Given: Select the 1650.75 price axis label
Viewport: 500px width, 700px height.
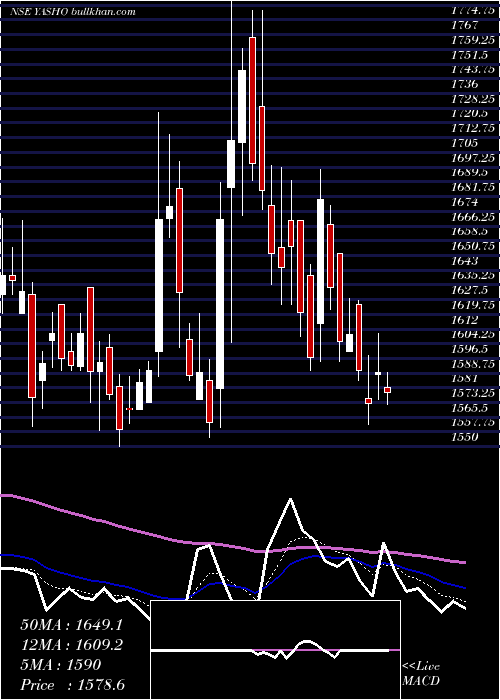Looking at the screenshot, I should (473, 246).
